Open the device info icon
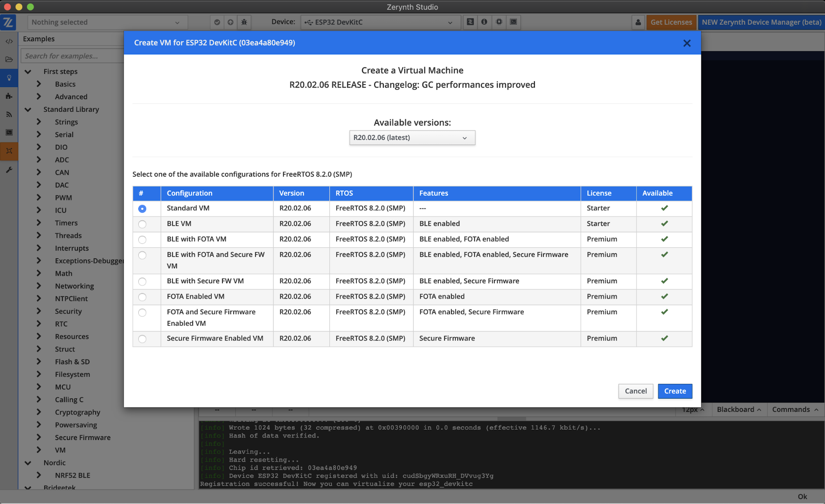Image resolution: width=825 pixels, height=504 pixels. [x=484, y=22]
